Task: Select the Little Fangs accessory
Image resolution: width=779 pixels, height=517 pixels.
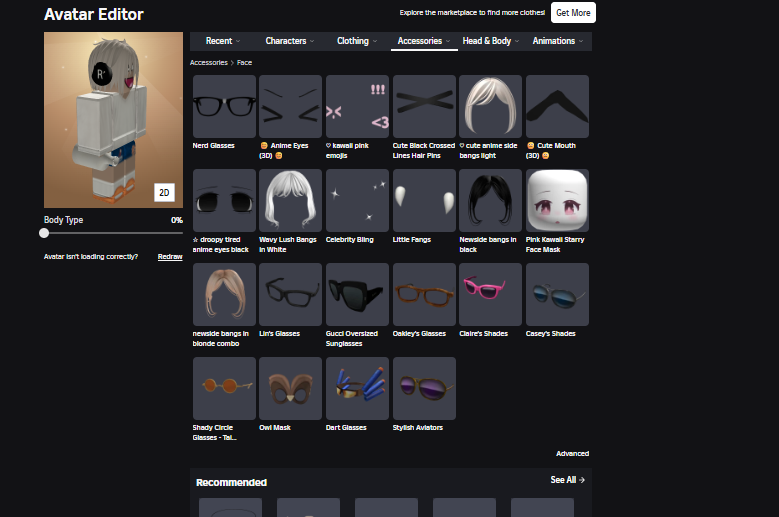Action: [424, 200]
